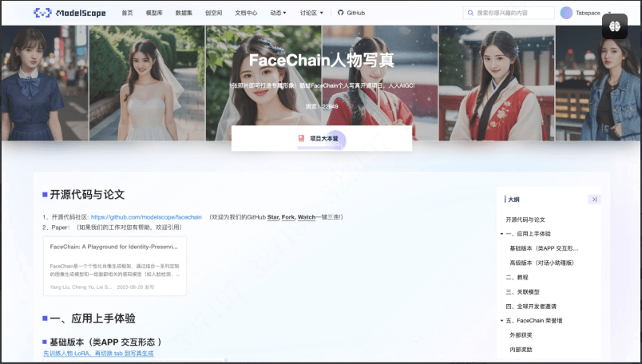The width and height of the screenshot is (642, 364).
Task: Select the 项目大本营 tab
Action: 322,138
